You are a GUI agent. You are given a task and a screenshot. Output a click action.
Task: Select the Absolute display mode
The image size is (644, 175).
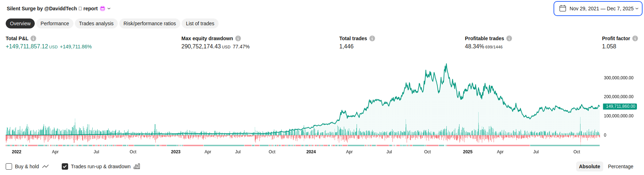[589, 166]
